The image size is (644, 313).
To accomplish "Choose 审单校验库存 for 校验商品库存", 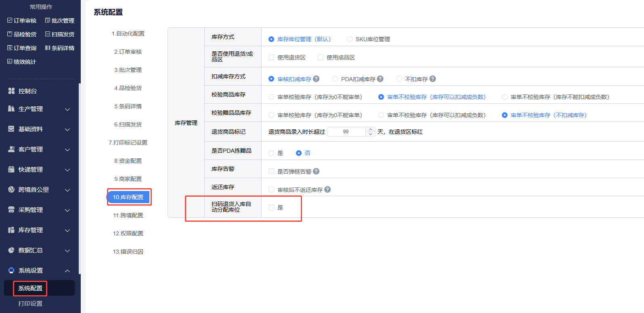I will pos(271,97).
